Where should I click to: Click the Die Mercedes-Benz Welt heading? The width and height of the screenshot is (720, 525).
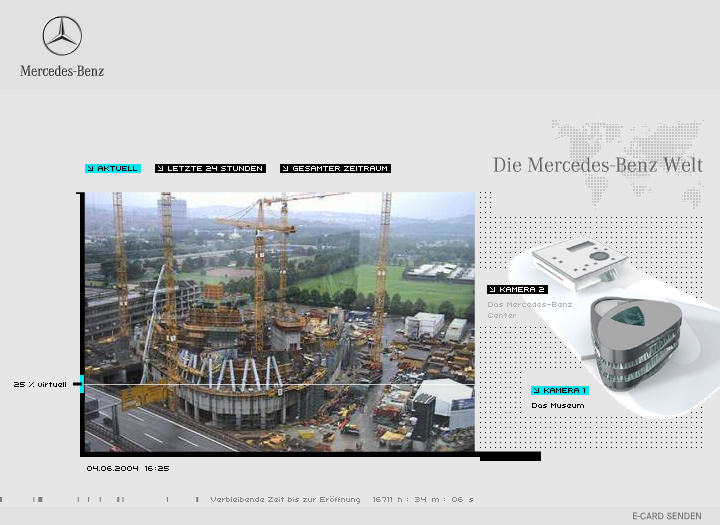(598, 165)
